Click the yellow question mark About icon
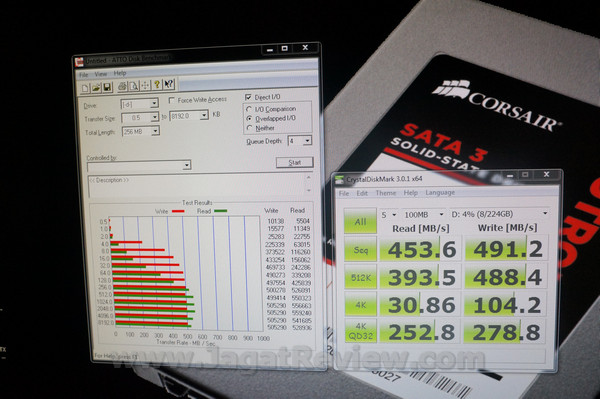This screenshot has width=600, height=399. click(157, 85)
